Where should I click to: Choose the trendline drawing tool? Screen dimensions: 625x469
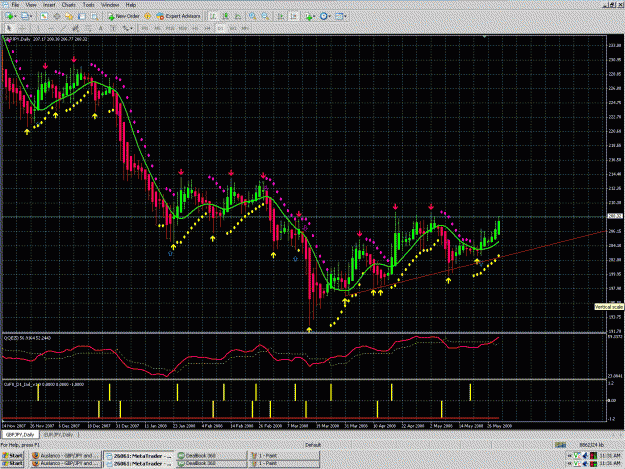click(x=63, y=28)
